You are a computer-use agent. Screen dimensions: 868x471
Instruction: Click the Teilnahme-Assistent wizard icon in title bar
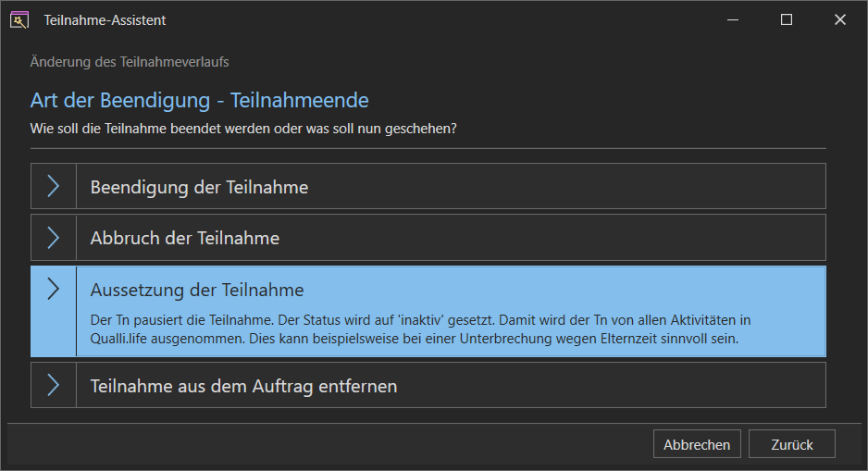[19, 20]
